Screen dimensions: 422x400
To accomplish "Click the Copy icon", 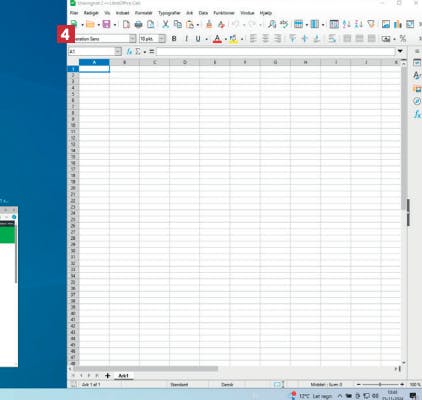I will pos(178,24).
